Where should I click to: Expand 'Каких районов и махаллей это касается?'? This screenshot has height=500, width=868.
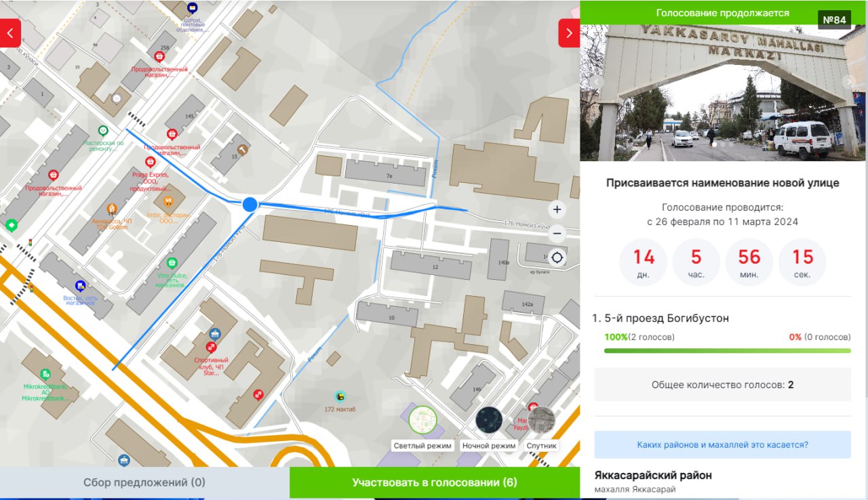[x=722, y=445]
